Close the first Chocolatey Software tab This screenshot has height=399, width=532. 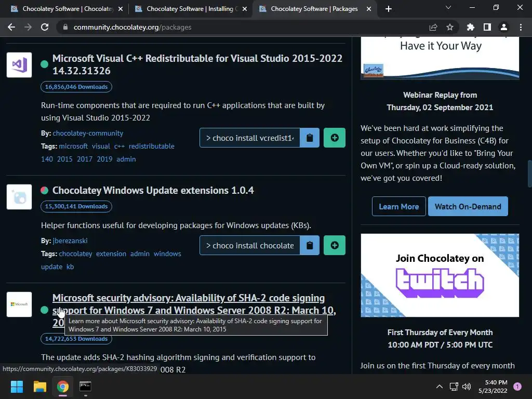point(121,9)
